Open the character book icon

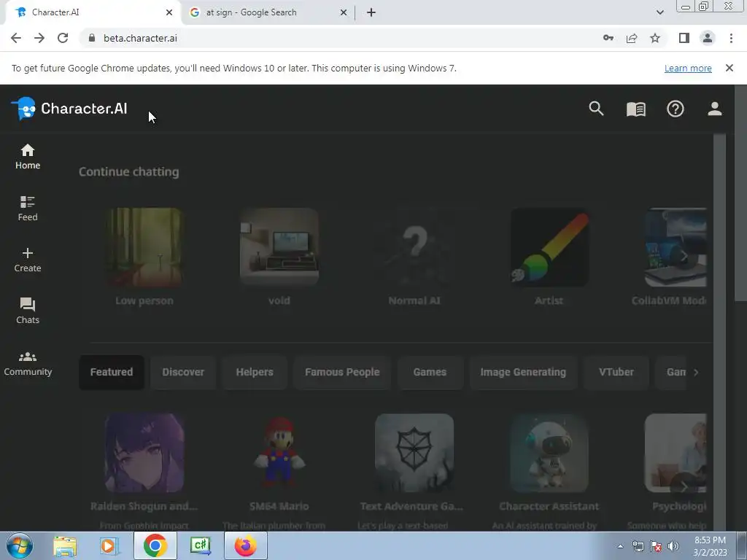(x=635, y=109)
